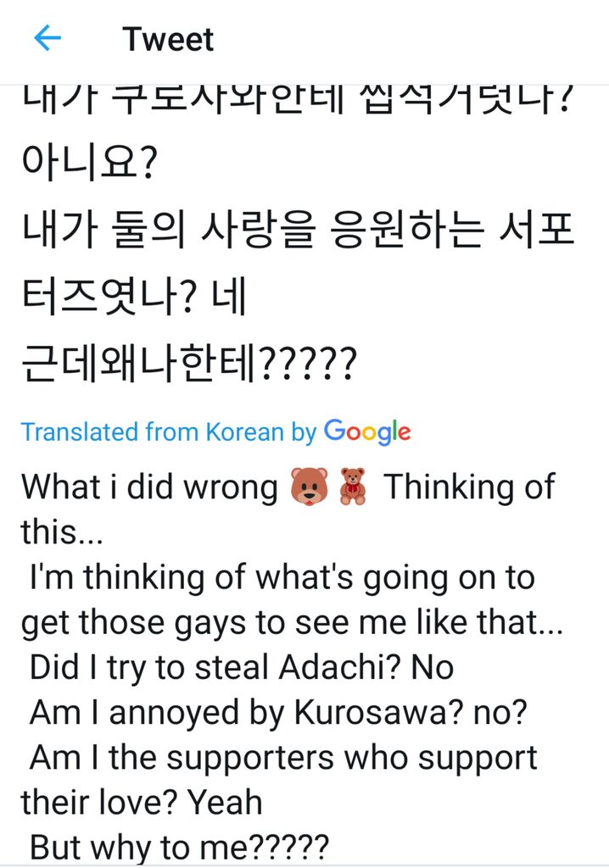Tap the blue back arrow icon
This screenshot has height=868, width=609.
coord(47,38)
